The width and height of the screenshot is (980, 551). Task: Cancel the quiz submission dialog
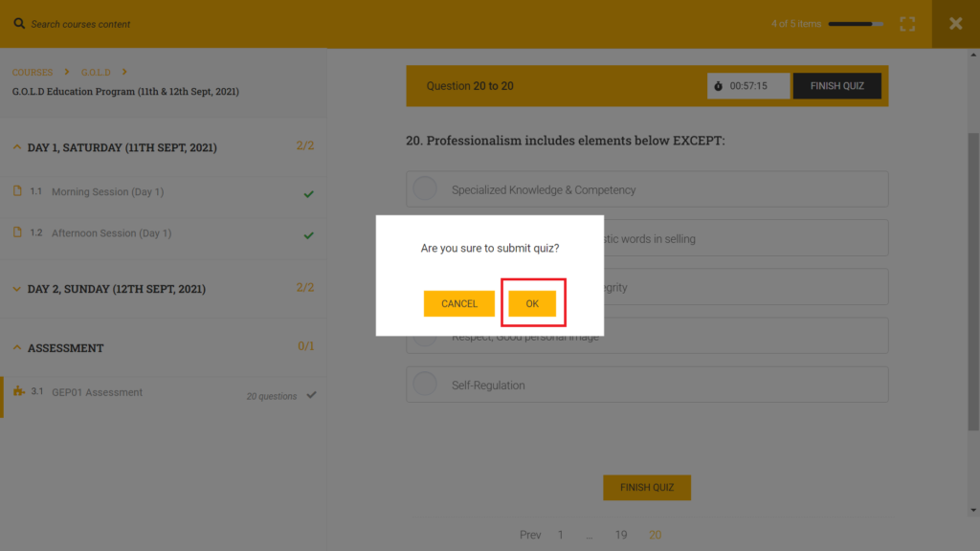[458, 303]
